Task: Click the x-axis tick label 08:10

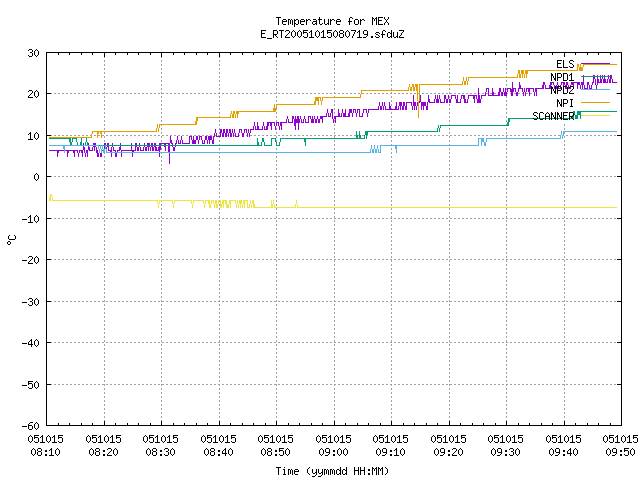Action: (x=46, y=452)
